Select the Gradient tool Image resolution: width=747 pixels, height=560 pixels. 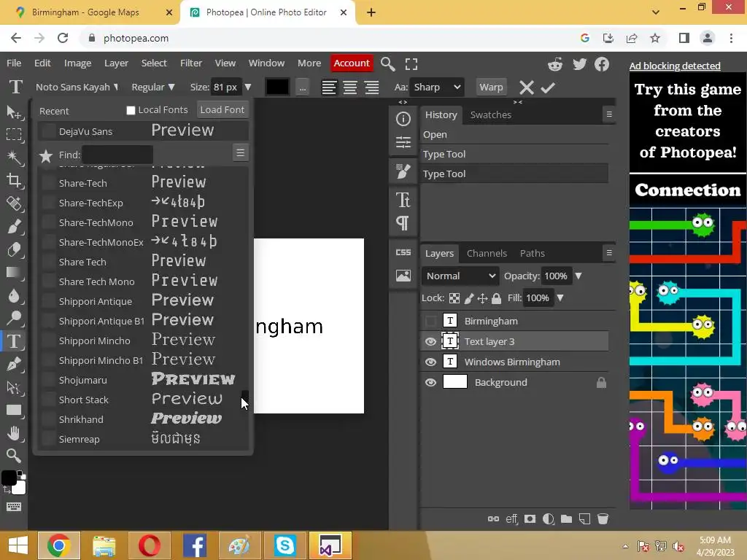[14, 273]
